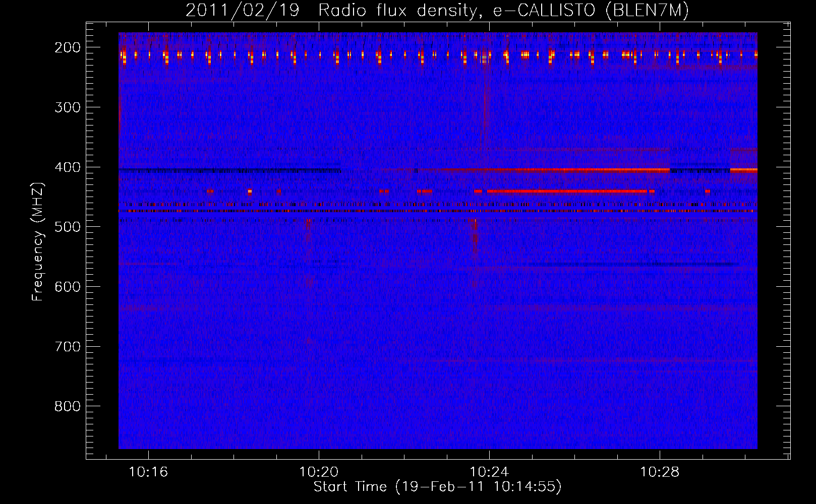The width and height of the screenshot is (816, 504).
Task: Select the 300 frequency tick label
Action: point(67,107)
